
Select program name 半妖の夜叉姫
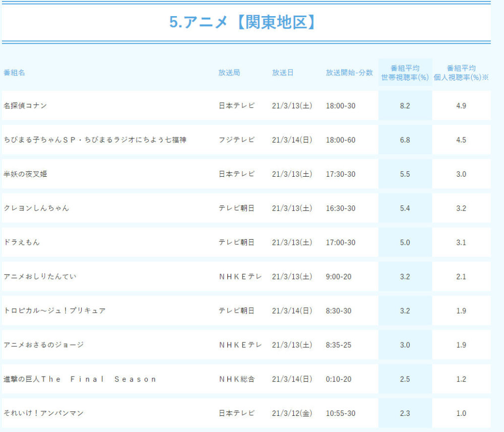[x=25, y=174]
